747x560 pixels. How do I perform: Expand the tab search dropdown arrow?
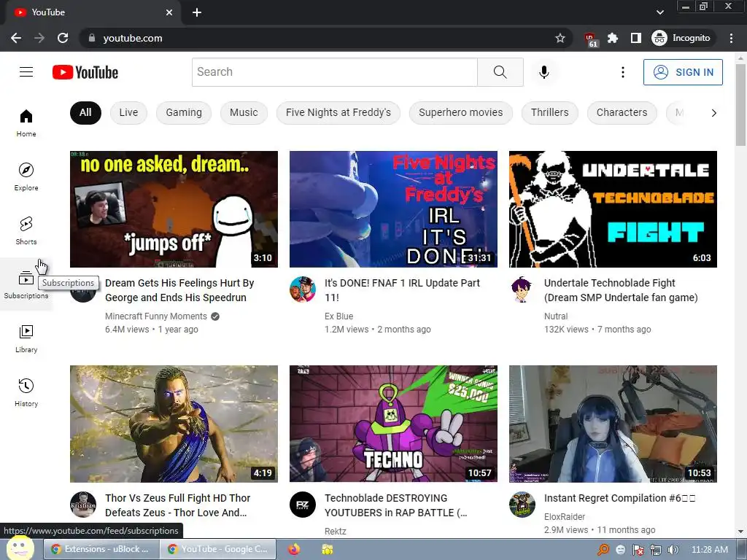point(659,12)
